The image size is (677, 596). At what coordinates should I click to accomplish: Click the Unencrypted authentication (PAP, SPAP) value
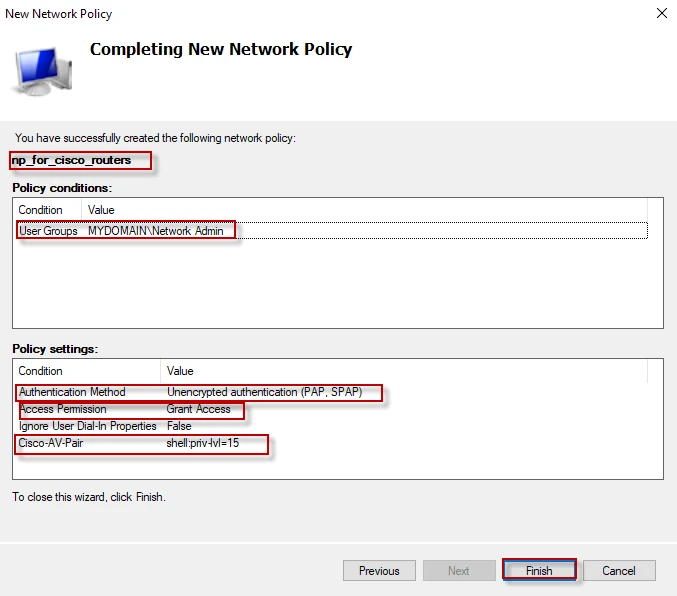click(x=264, y=392)
